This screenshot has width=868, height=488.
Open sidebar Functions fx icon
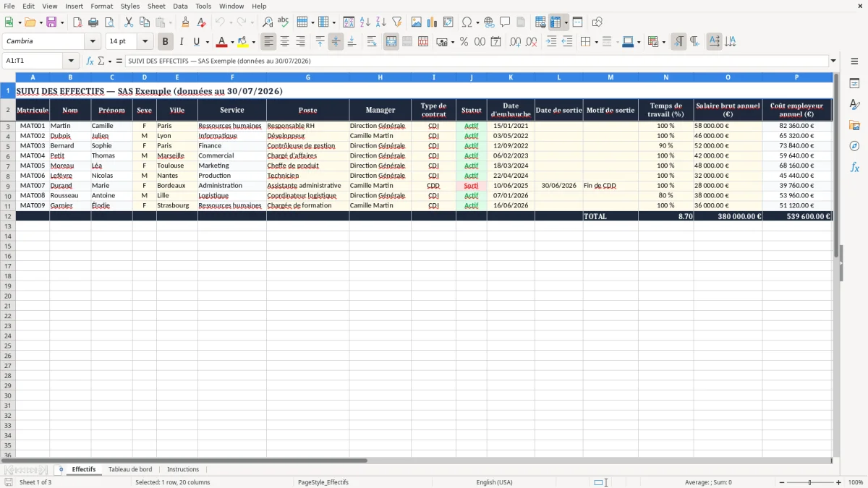854,167
